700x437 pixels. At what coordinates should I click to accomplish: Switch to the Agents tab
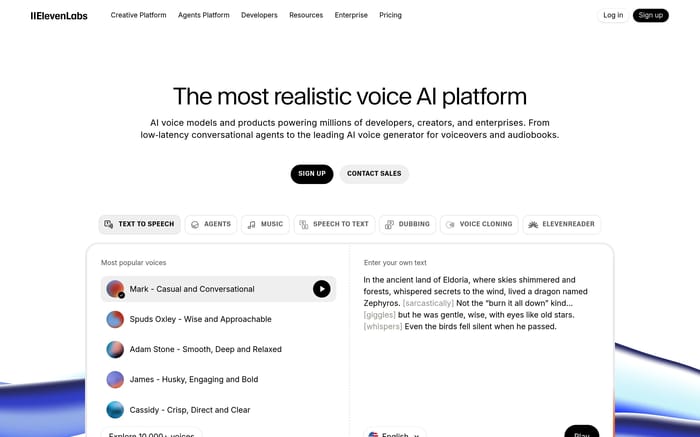pyautogui.click(x=211, y=224)
